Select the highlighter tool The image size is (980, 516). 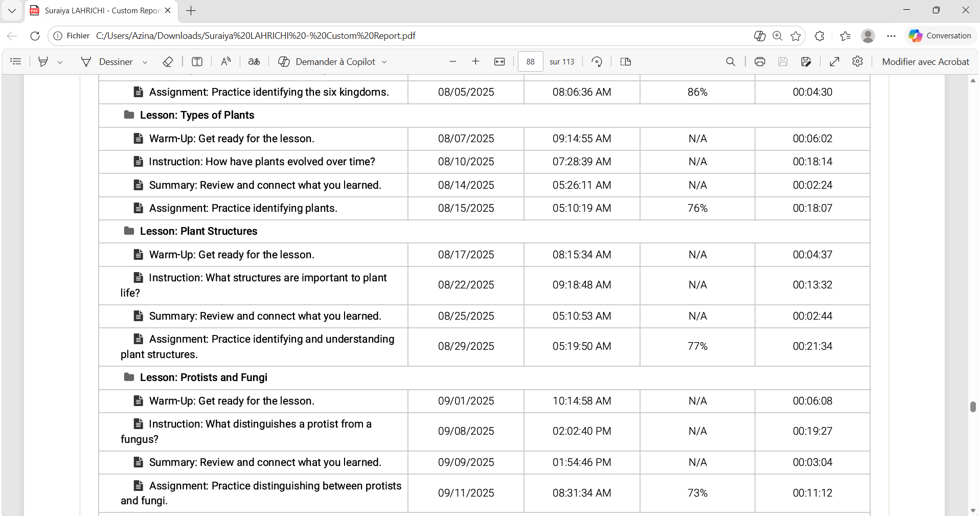coord(43,62)
